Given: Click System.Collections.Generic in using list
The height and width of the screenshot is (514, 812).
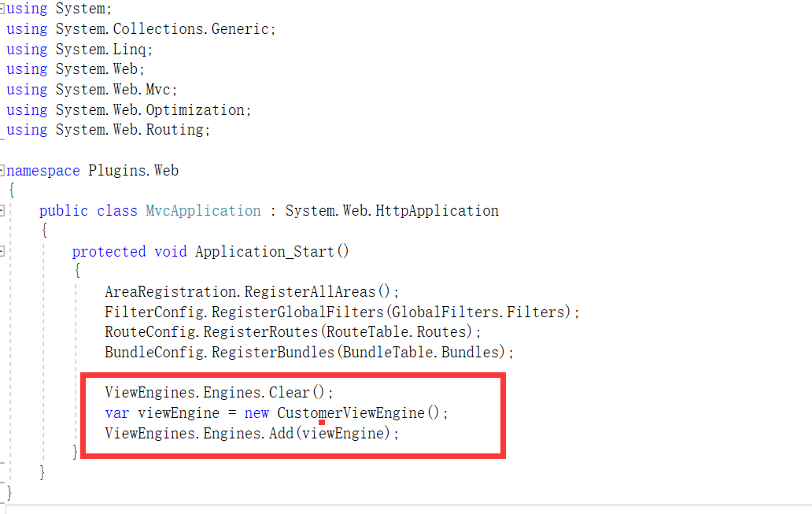Looking at the screenshot, I should [x=165, y=29].
